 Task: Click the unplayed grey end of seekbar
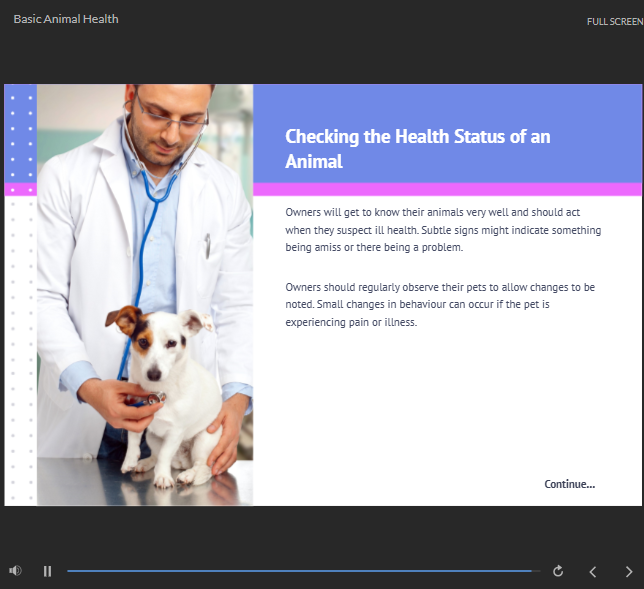click(x=536, y=571)
